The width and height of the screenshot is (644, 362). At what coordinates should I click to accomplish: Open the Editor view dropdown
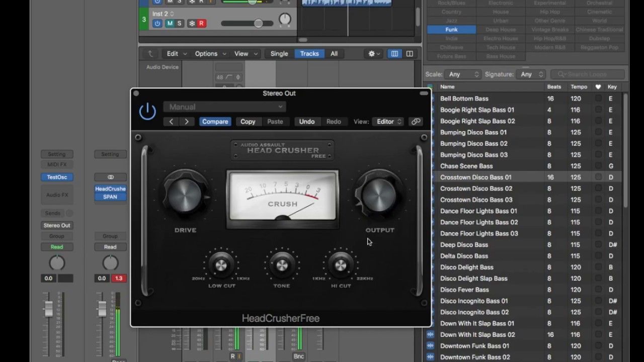(388, 122)
